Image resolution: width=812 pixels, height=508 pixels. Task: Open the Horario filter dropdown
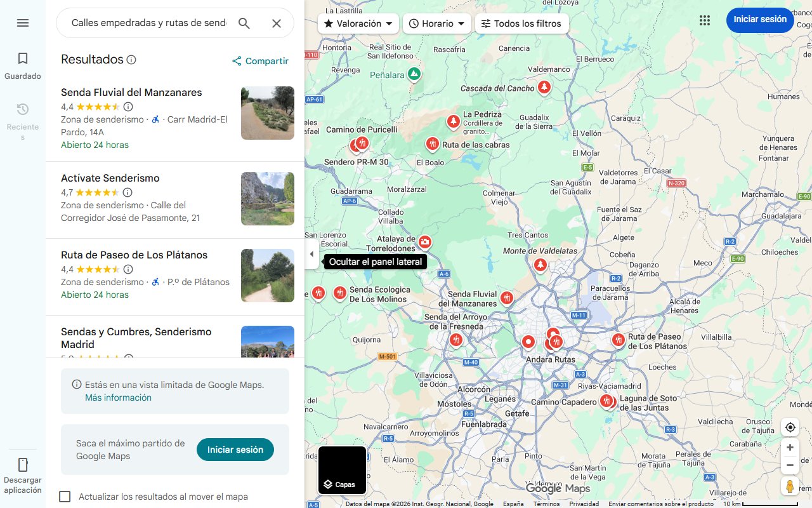click(436, 23)
